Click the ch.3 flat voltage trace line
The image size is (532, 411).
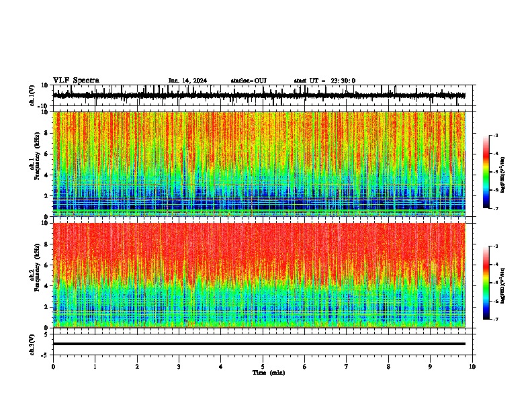click(x=259, y=344)
